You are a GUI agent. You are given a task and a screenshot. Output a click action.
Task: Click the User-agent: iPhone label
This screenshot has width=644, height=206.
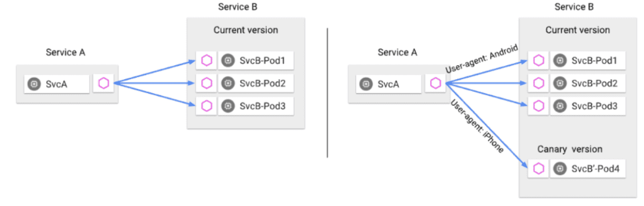point(477,126)
